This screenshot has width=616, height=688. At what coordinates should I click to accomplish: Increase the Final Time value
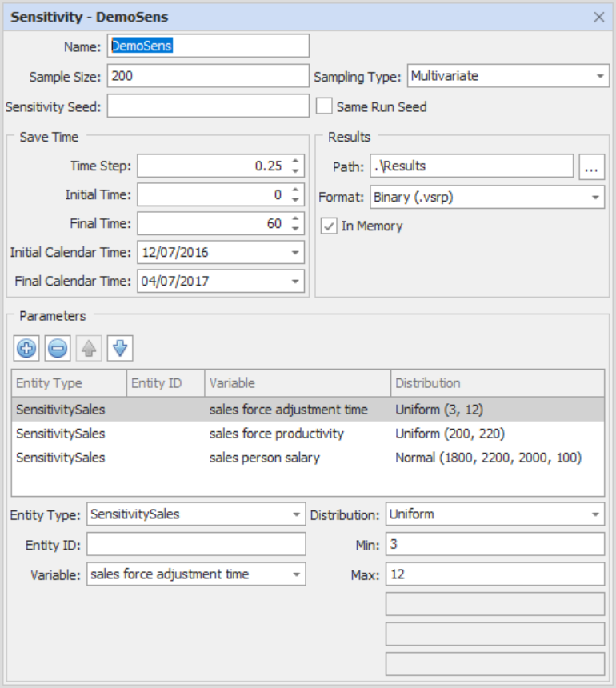[x=295, y=218]
